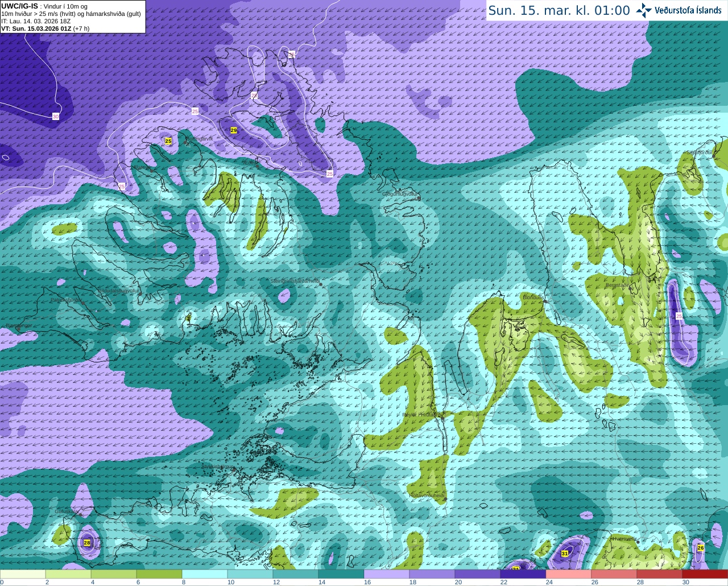Click the 25 contour label beside the purple strip near Bergstaðir
This screenshot has height=586, width=728.
pos(679,316)
